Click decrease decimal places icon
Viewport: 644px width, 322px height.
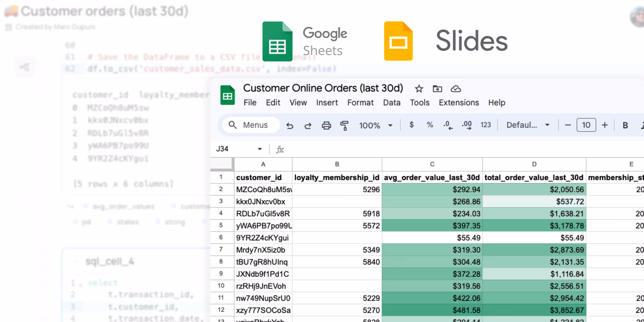pyautogui.click(x=448, y=125)
